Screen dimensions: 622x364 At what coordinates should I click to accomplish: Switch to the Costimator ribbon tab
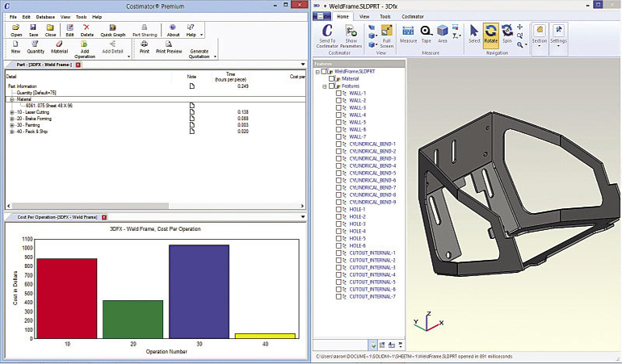point(413,15)
